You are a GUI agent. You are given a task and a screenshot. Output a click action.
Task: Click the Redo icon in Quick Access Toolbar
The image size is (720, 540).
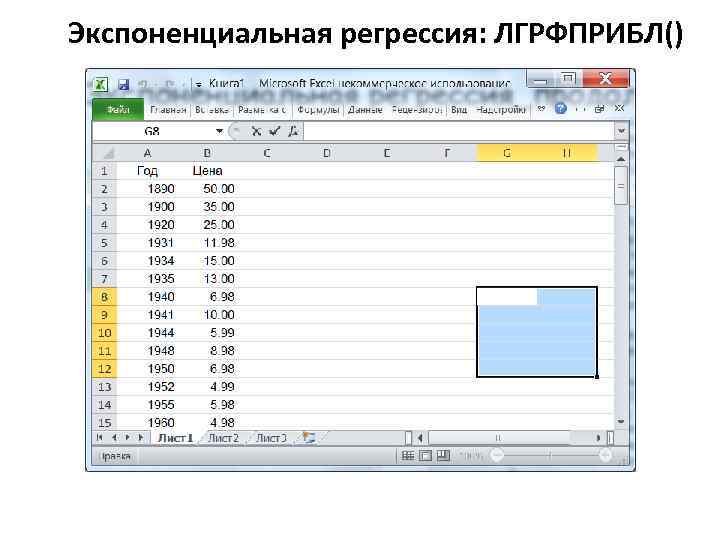[x=169, y=84]
